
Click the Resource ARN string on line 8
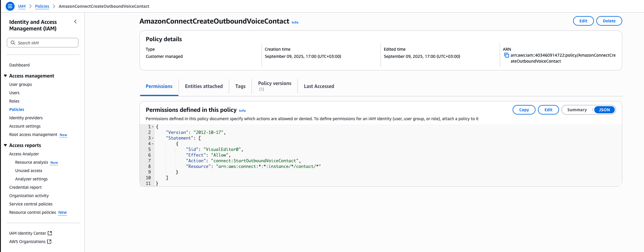pyautogui.click(x=268, y=166)
